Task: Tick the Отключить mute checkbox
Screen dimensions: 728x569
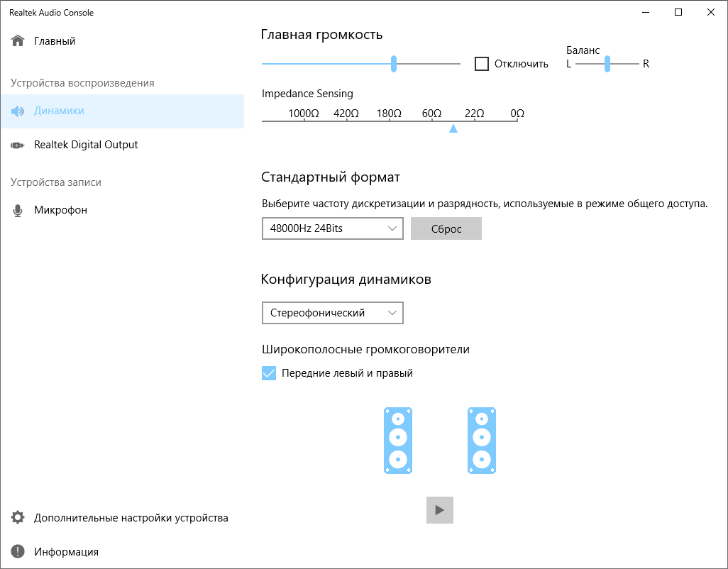Action: tap(482, 64)
